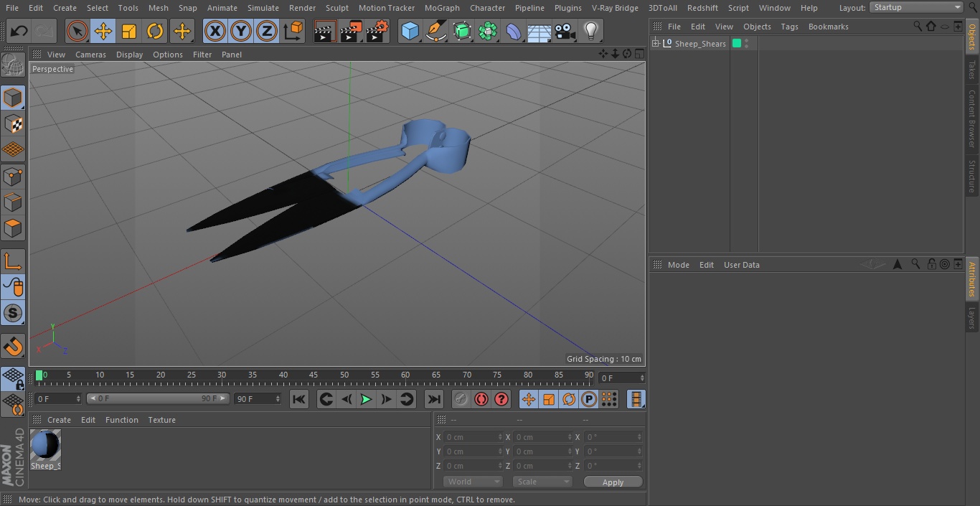Toggle Sheep_Shears visibility dots
Image resolution: width=980 pixels, height=506 pixels.
click(x=747, y=44)
